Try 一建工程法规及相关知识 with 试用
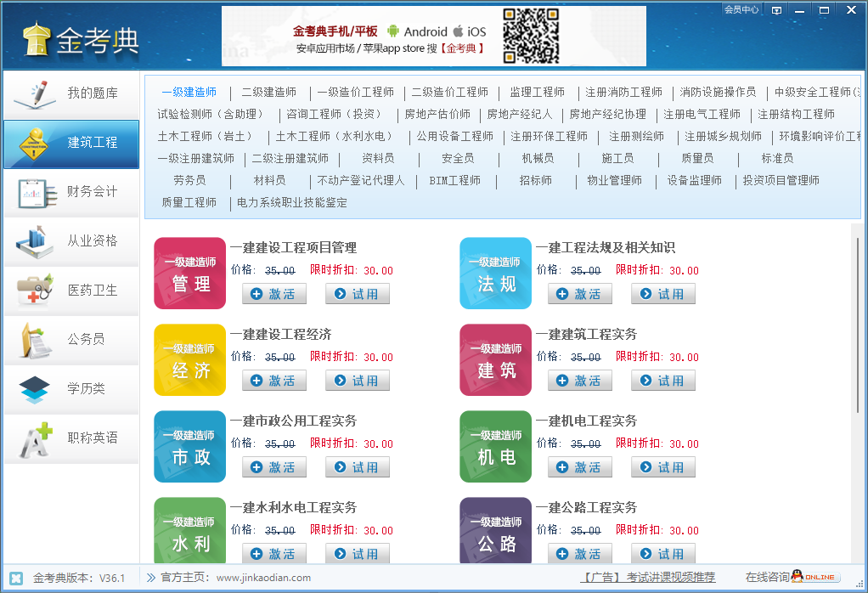Screen dimensions: 868x593 pos(663,294)
